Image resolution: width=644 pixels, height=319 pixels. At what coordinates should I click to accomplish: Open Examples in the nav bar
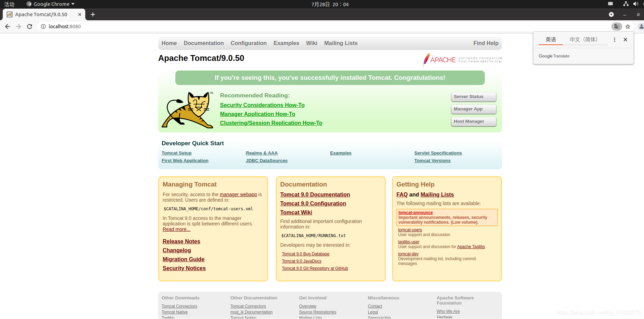(286, 43)
